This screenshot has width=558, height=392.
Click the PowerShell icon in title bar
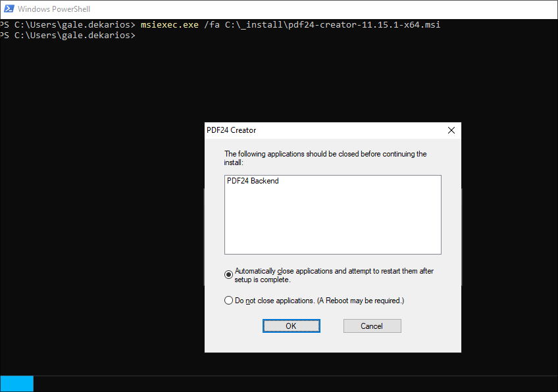click(x=9, y=9)
